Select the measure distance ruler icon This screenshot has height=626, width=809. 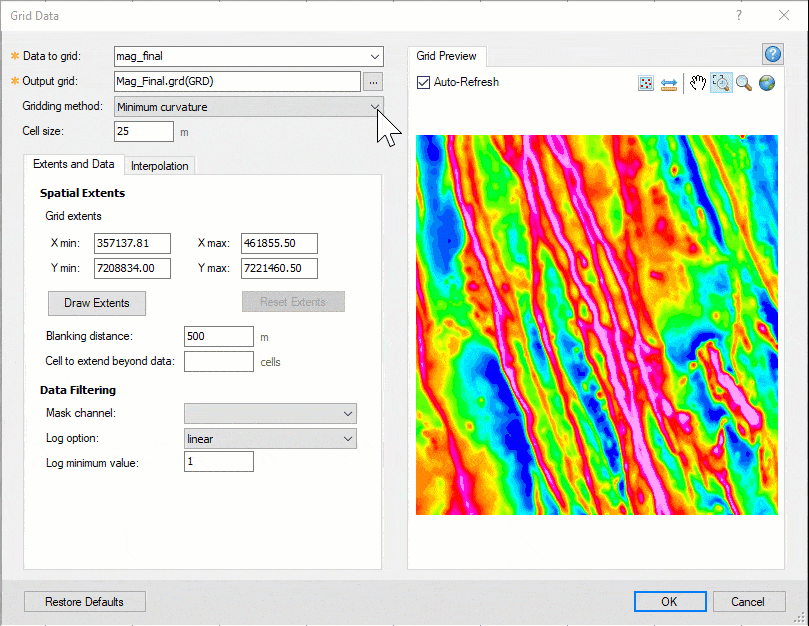pyautogui.click(x=669, y=83)
